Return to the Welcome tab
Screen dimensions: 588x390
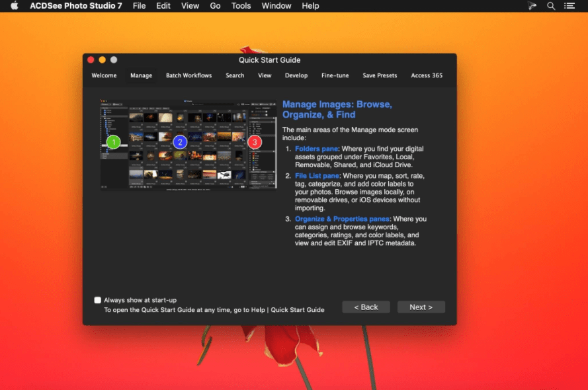(104, 75)
